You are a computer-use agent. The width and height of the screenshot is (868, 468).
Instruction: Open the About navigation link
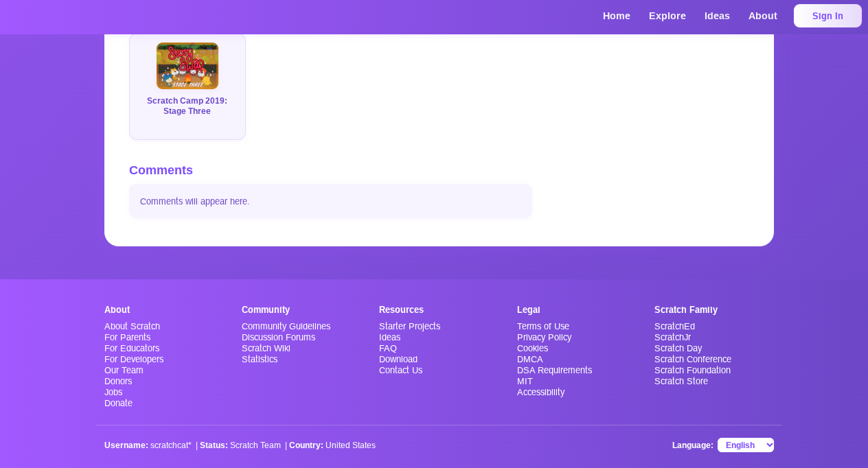(762, 16)
